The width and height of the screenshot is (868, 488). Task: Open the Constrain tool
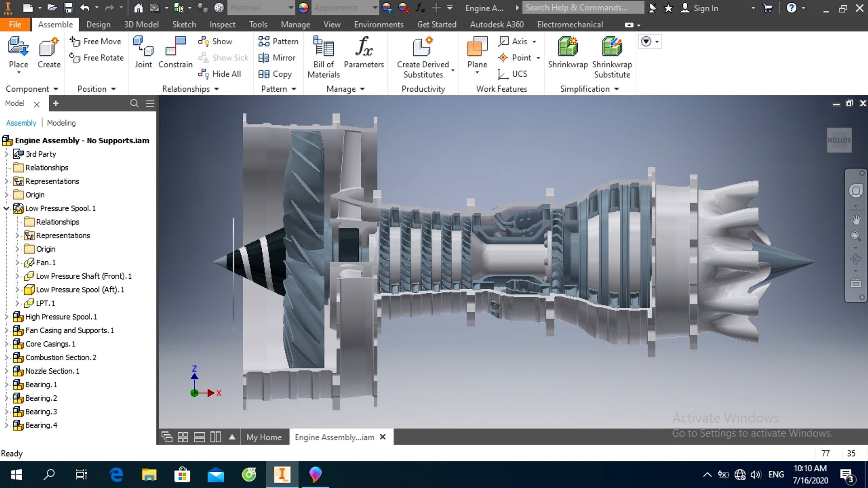(175, 52)
